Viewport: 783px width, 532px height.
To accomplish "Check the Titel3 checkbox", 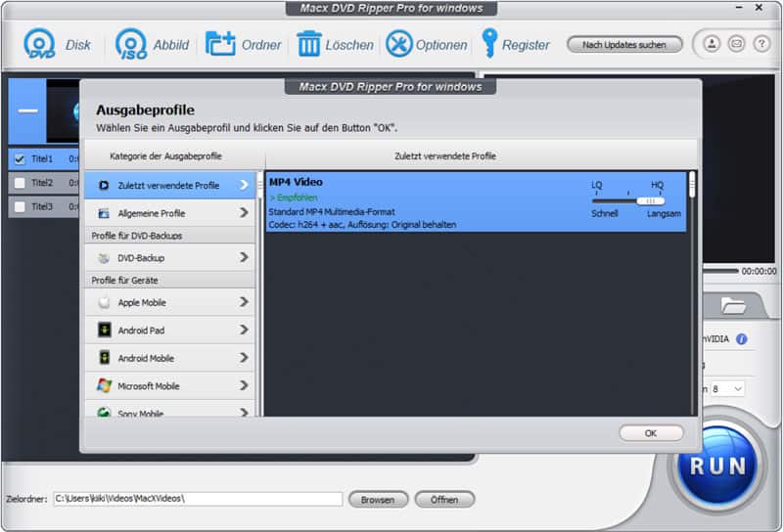I will click(x=20, y=206).
